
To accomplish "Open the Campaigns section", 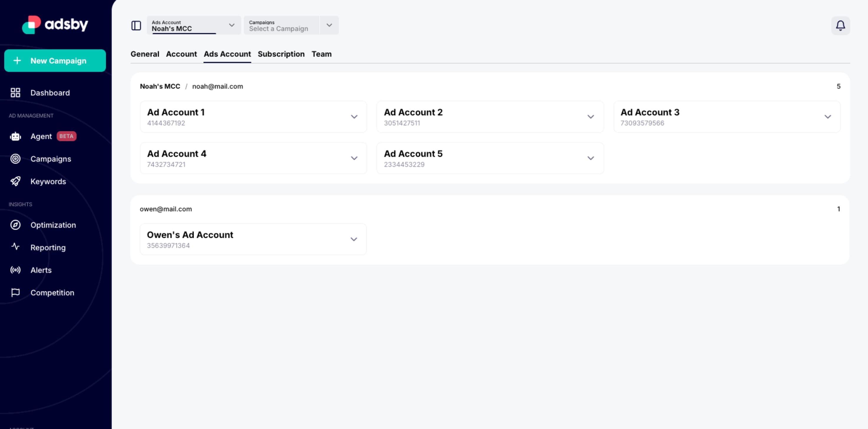I will coord(50,159).
